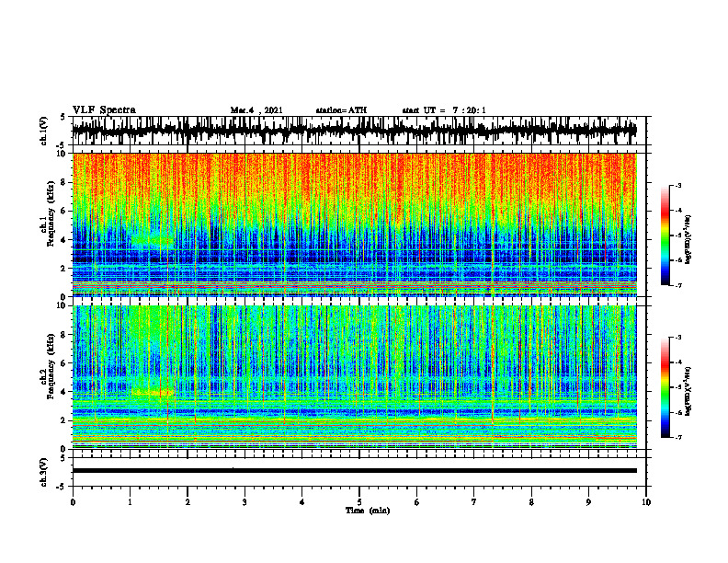
Task: Click the "-5" tick on ch.3(V) axis
Action: pos(62,487)
